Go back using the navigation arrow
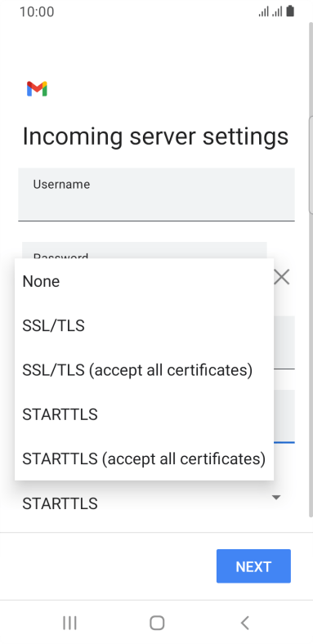This screenshot has width=313, height=644. point(244,623)
